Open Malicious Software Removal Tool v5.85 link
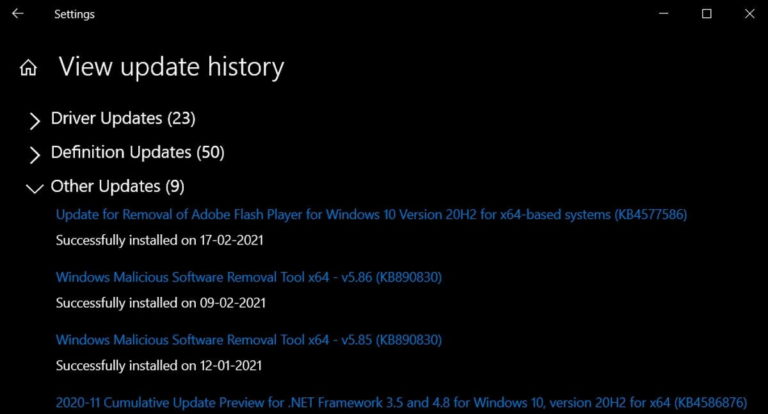This screenshot has width=768, height=414. 249,339
